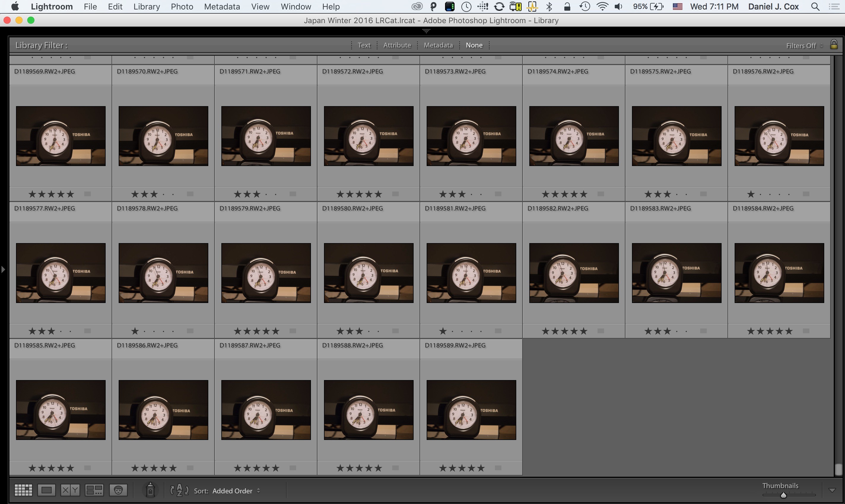Screen dimensions: 845x504
Task: Toggle the flag box under D1189584
Action: point(806,331)
